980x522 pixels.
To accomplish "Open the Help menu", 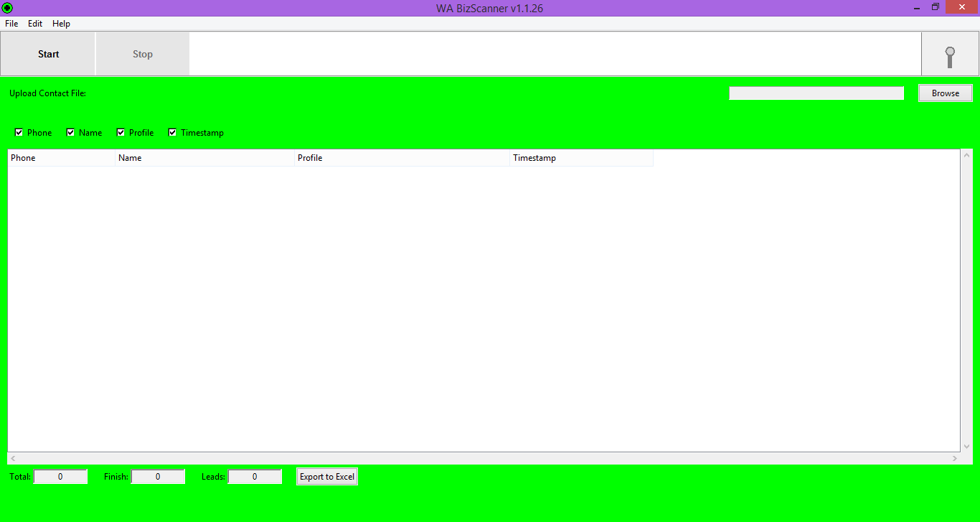I will pos(62,24).
